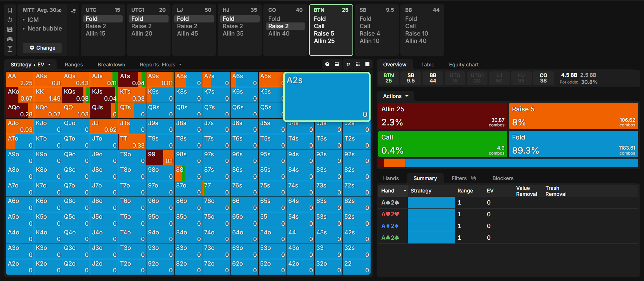
Task: Open the Hand column sort dropdown
Action: [405, 191]
